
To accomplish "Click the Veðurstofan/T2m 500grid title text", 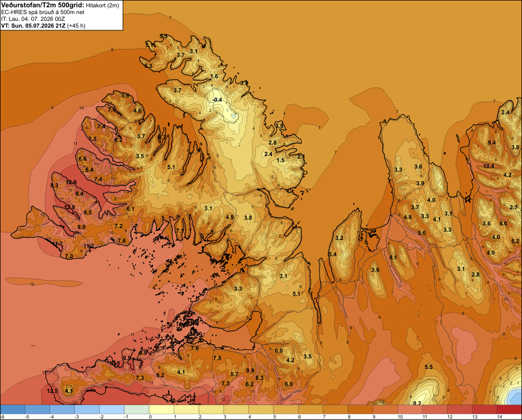I will (x=42, y=5).
